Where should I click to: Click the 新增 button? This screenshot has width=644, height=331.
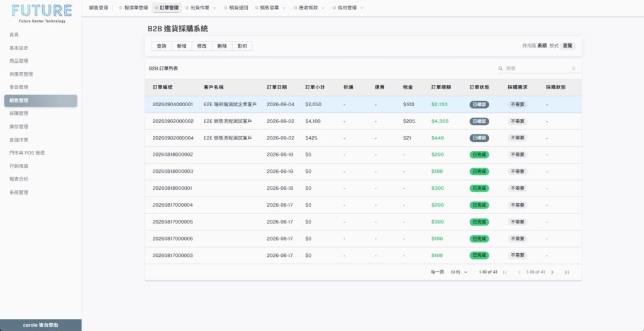(x=182, y=46)
